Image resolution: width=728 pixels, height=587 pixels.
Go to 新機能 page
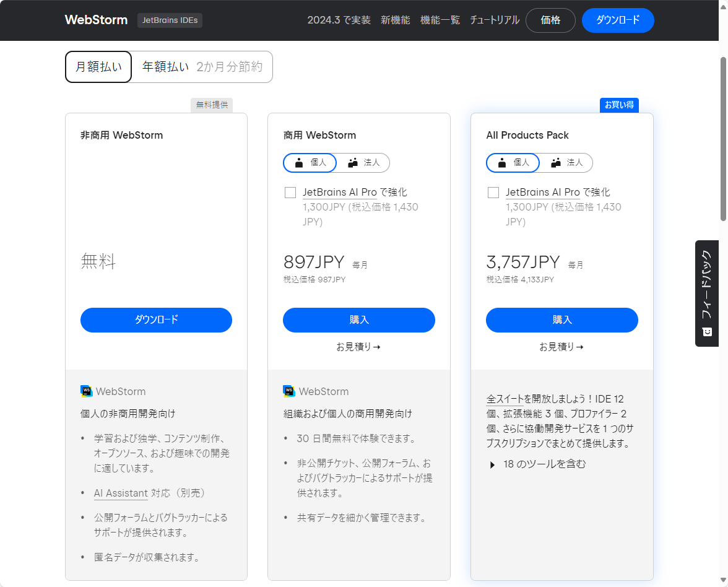pyautogui.click(x=396, y=20)
